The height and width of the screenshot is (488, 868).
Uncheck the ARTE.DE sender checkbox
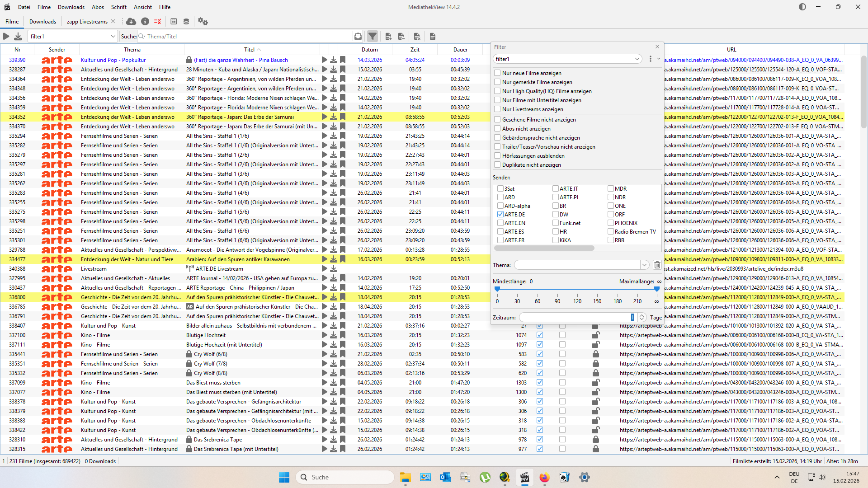click(500, 214)
